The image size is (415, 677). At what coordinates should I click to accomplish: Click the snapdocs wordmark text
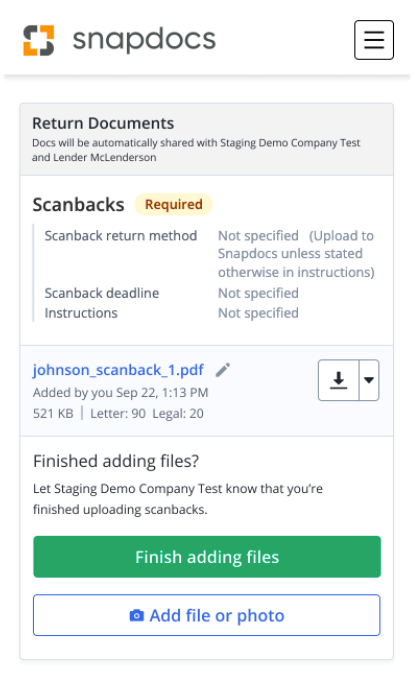144,40
